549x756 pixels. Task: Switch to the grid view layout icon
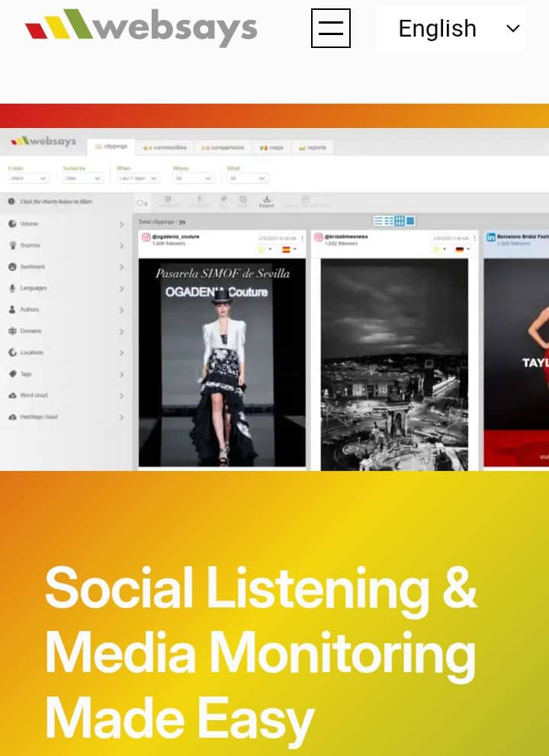[400, 221]
